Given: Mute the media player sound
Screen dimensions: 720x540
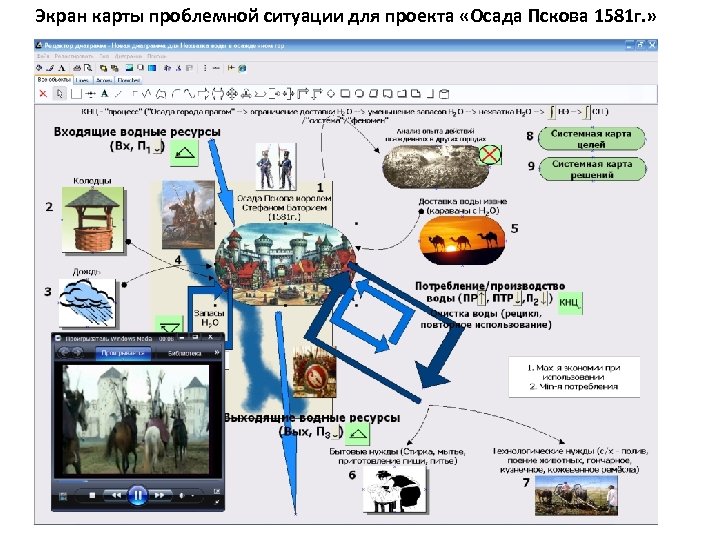Looking at the screenshot, I should pyautogui.click(x=182, y=496).
